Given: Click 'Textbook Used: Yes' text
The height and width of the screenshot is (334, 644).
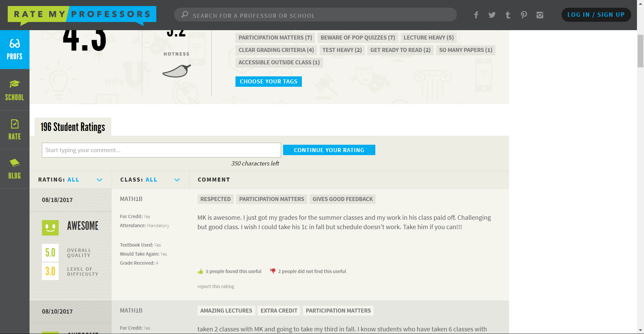Looking at the screenshot, I should (141, 245).
